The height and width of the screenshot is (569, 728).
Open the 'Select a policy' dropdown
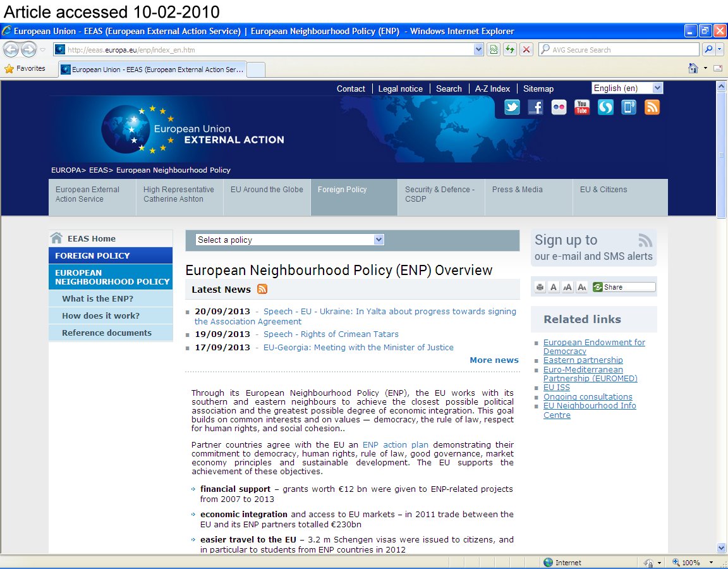point(379,240)
